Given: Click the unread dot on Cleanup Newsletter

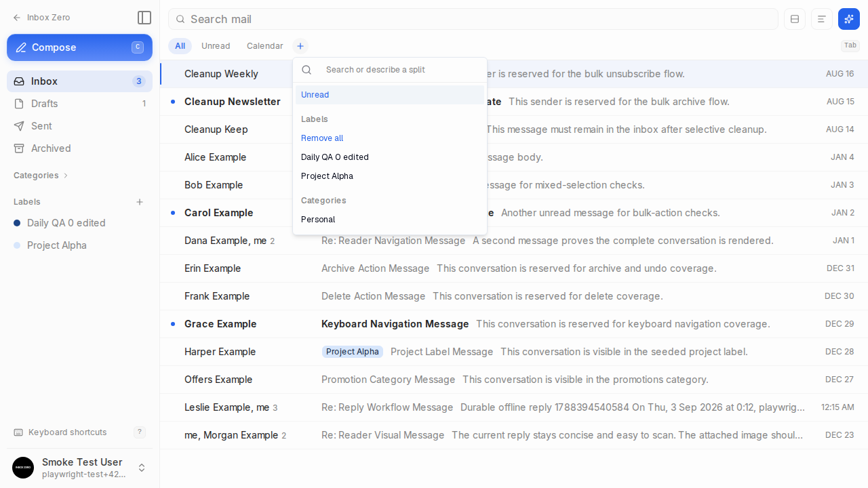Looking at the screenshot, I should pos(173,102).
